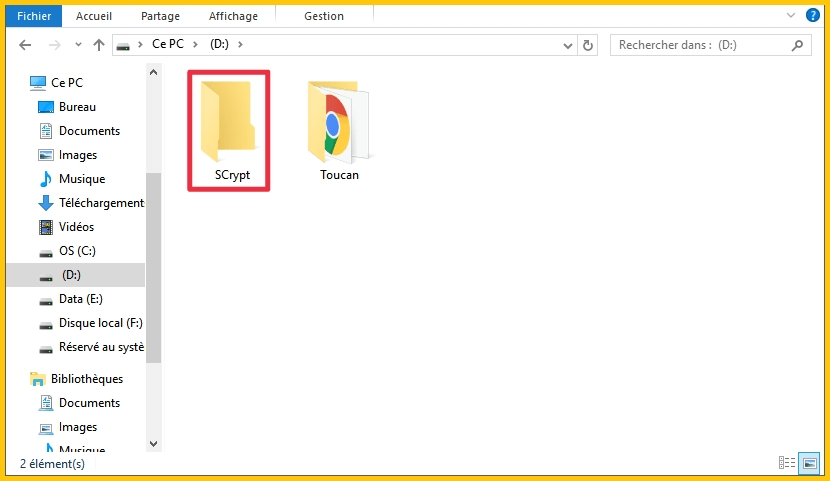The width and height of the screenshot is (830, 481).
Task: Open address bar history dropdown
Action: point(568,46)
